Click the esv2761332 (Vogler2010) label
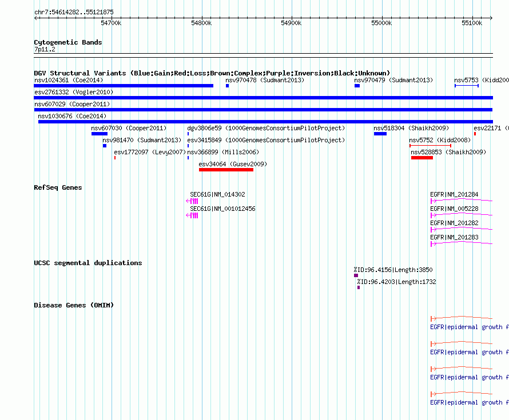The width and height of the screenshot is (509, 420). click(x=74, y=92)
